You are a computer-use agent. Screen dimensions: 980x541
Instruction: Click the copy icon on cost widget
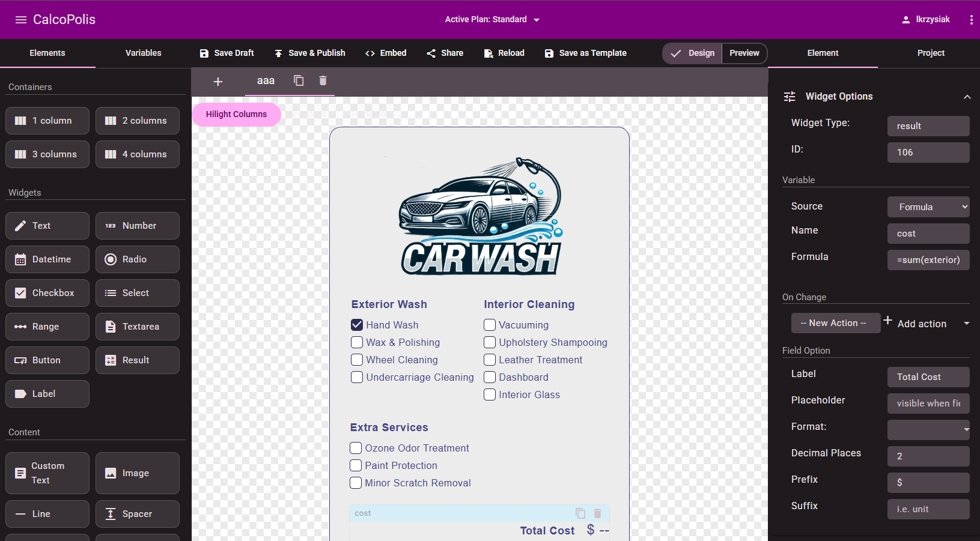coord(580,513)
